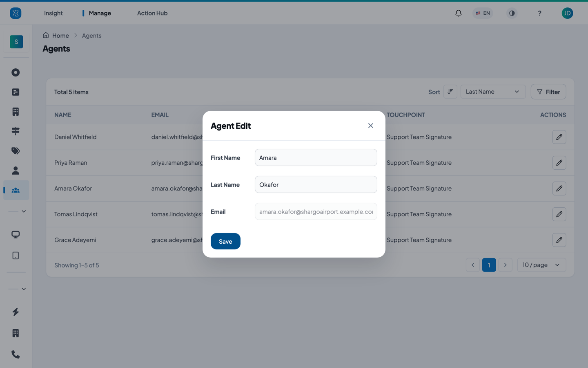Edit the Tomas Lindqvist agent row
Screen dimensions: 588x368
(559, 214)
